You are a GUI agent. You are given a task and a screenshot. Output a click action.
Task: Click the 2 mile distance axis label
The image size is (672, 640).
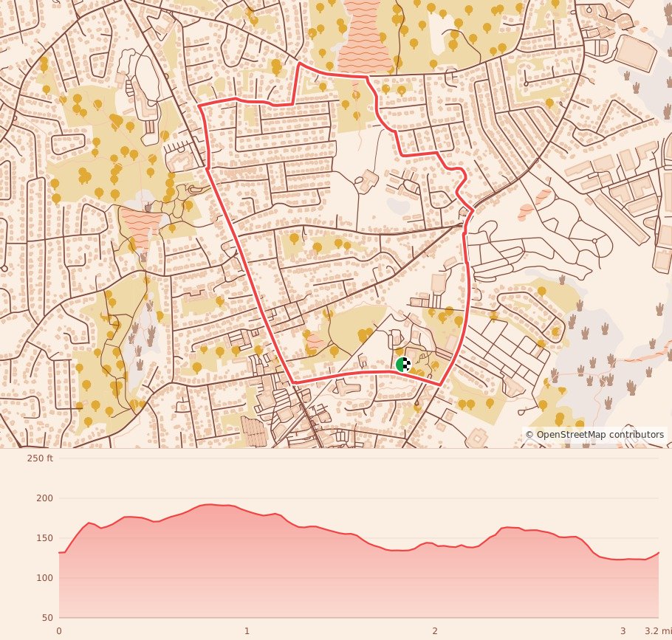[435, 630]
